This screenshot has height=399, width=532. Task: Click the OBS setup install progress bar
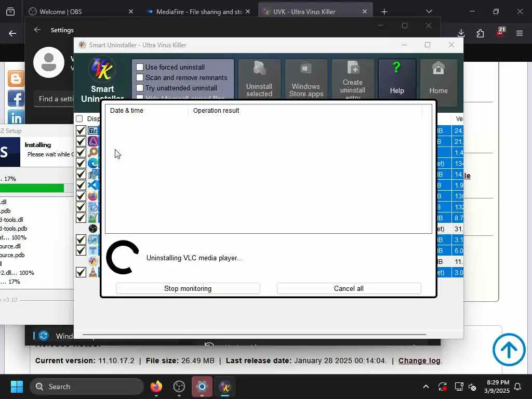coord(37,188)
